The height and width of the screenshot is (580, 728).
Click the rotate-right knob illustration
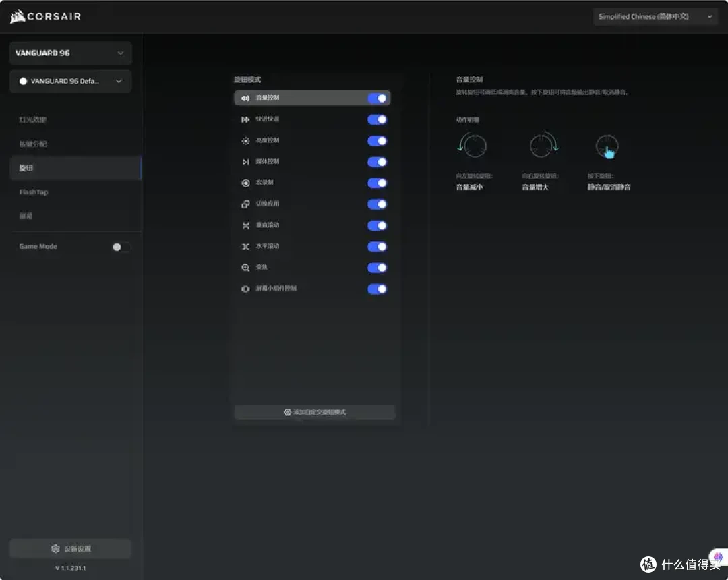click(x=543, y=146)
